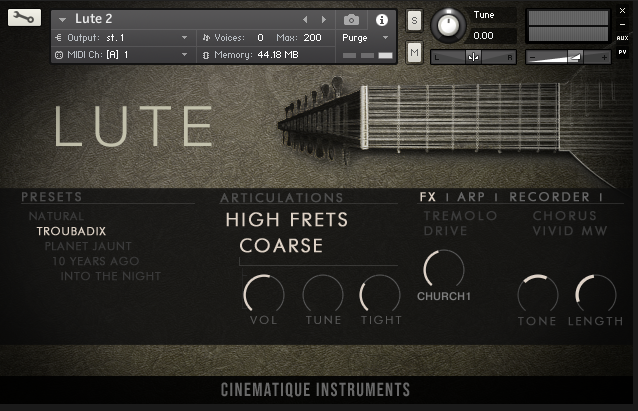Solo the Lute 2 instrument

(x=414, y=20)
